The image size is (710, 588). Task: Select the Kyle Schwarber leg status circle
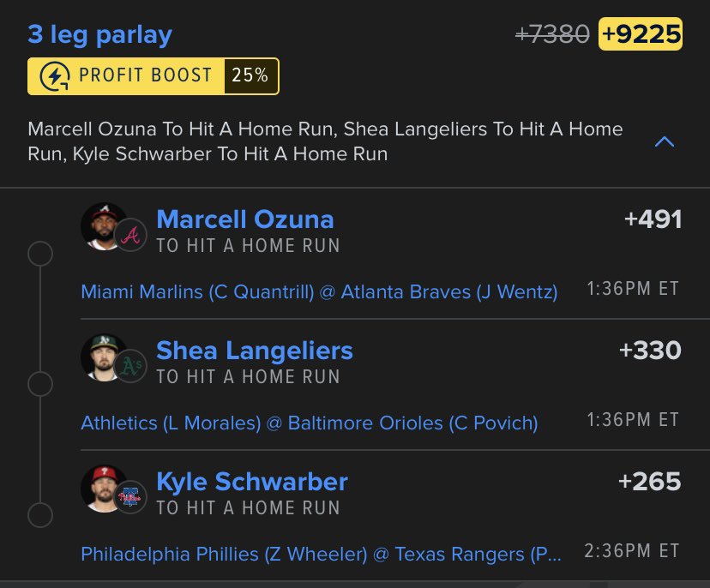[x=40, y=515]
